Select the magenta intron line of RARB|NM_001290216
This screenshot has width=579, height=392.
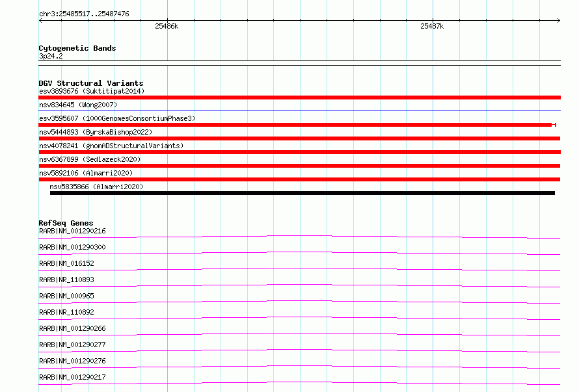(299, 237)
